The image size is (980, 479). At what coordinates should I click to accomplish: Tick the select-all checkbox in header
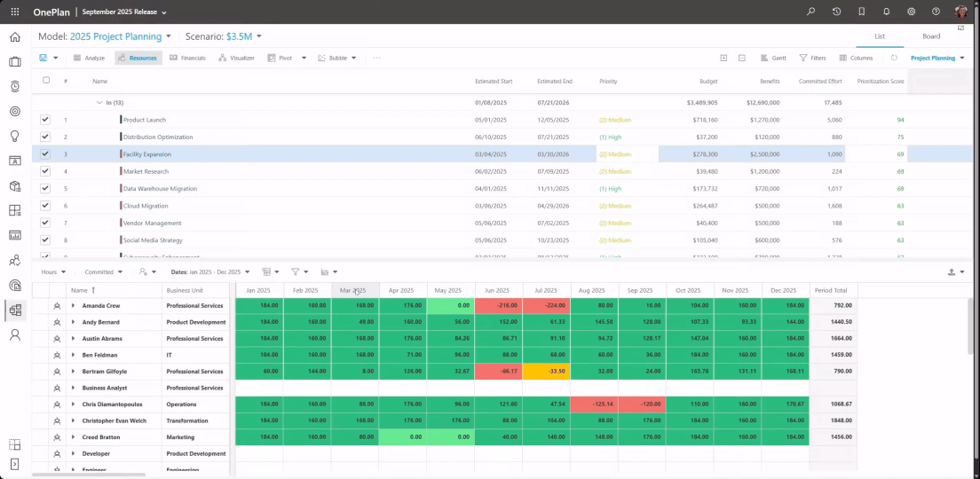pos(45,80)
